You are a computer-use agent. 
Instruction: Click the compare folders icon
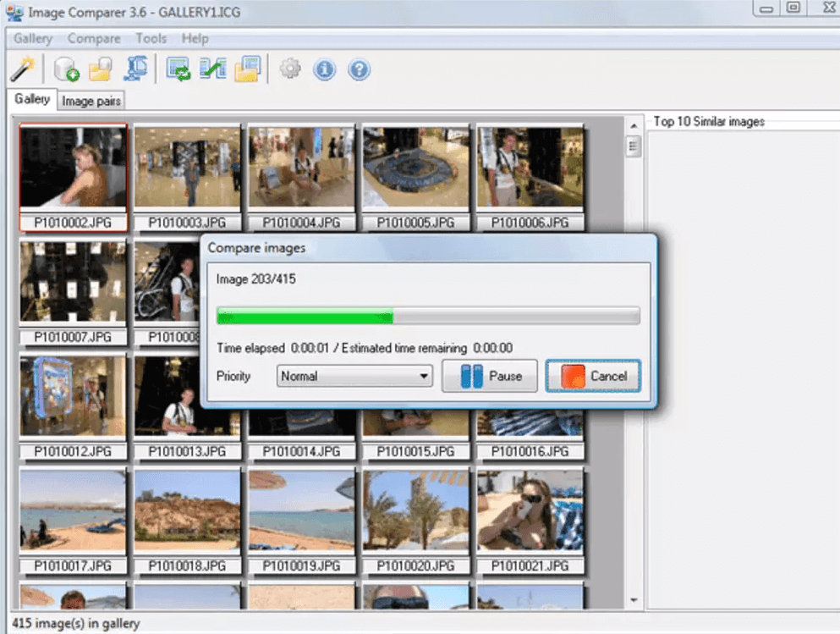pyautogui.click(x=248, y=69)
